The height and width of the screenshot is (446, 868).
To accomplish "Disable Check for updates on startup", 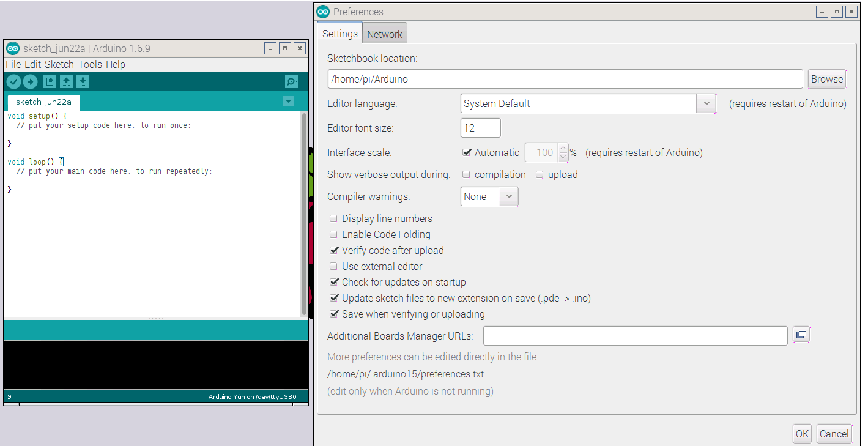I will pos(334,282).
